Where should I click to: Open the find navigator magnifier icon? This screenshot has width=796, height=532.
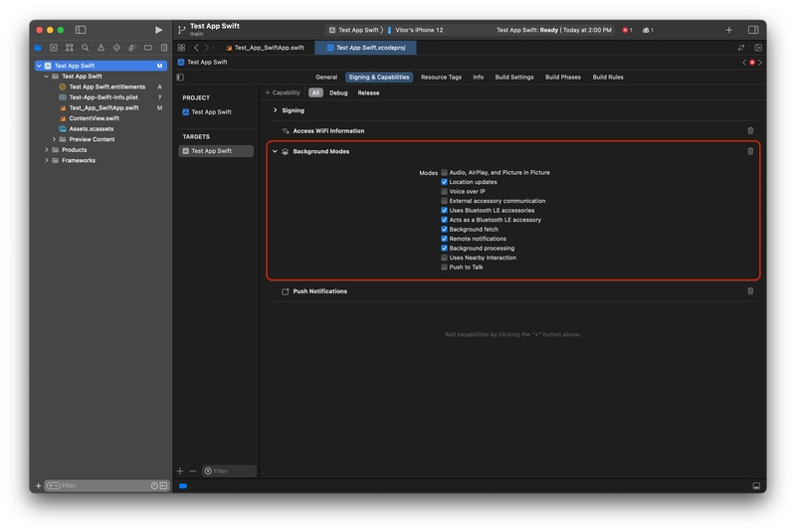pos(86,48)
